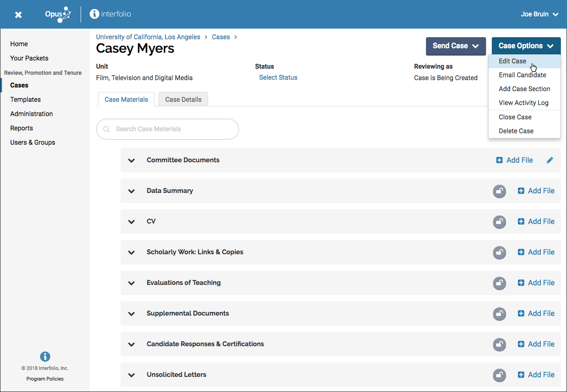Toggle lock on Unsolicited Letters section
The width and height of the screenshot is (567, 392).
tap(500, 375)
